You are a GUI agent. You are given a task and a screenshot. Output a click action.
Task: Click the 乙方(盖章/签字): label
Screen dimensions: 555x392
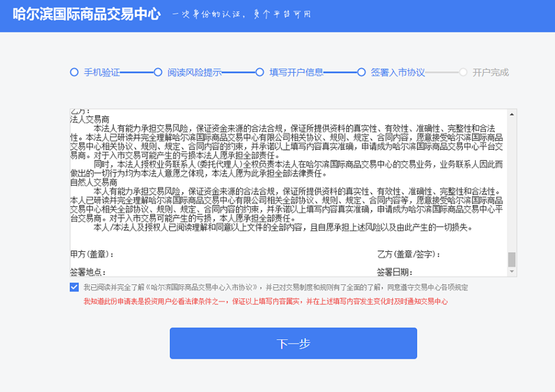(409, 255)
